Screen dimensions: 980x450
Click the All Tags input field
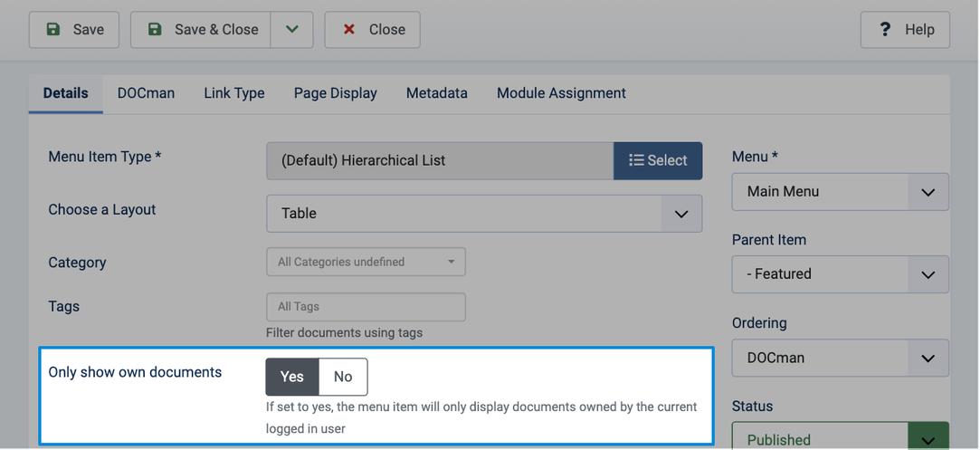tap(366, 307)
